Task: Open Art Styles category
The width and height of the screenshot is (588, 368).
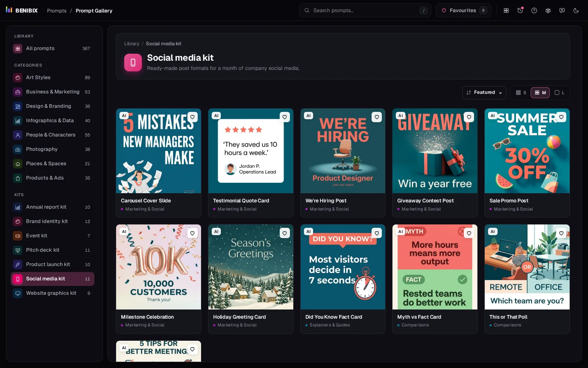Action: [x=53, y=78]
